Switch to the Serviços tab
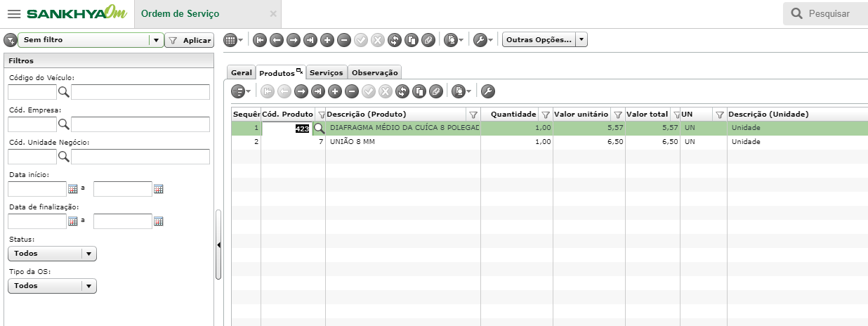 point(327,72)
